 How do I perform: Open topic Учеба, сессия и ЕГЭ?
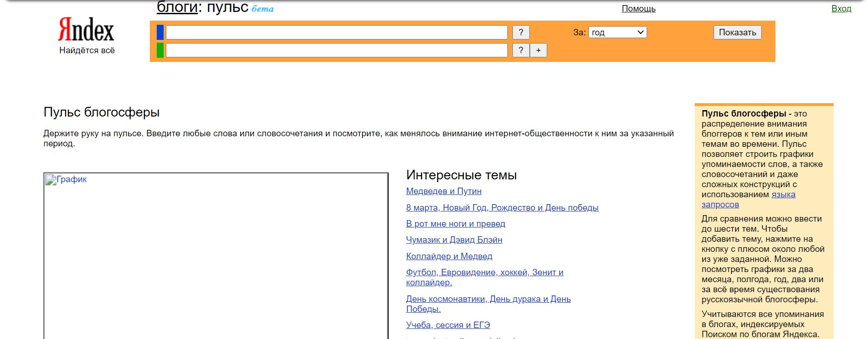448,325
